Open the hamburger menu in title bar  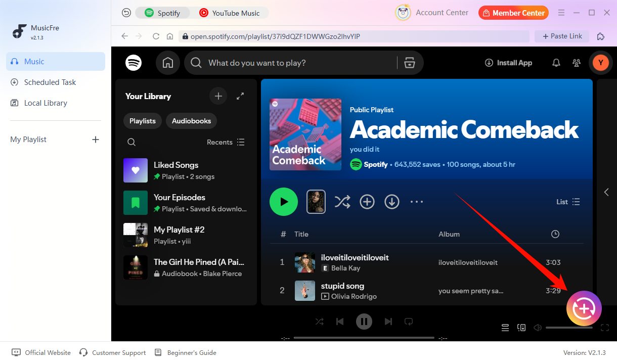(x=561, y=13)
